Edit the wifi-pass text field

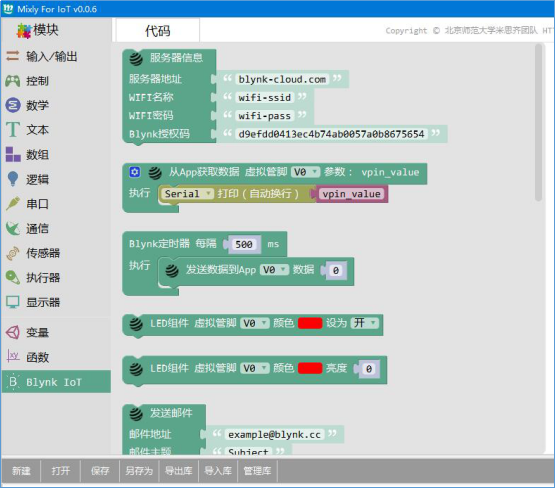pyautogui.click(x=265, y=116)
